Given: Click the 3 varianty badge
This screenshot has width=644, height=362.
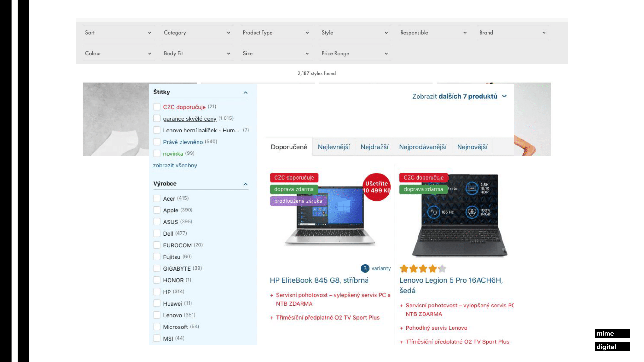Looking at the screenshot, I should (376, 268).
